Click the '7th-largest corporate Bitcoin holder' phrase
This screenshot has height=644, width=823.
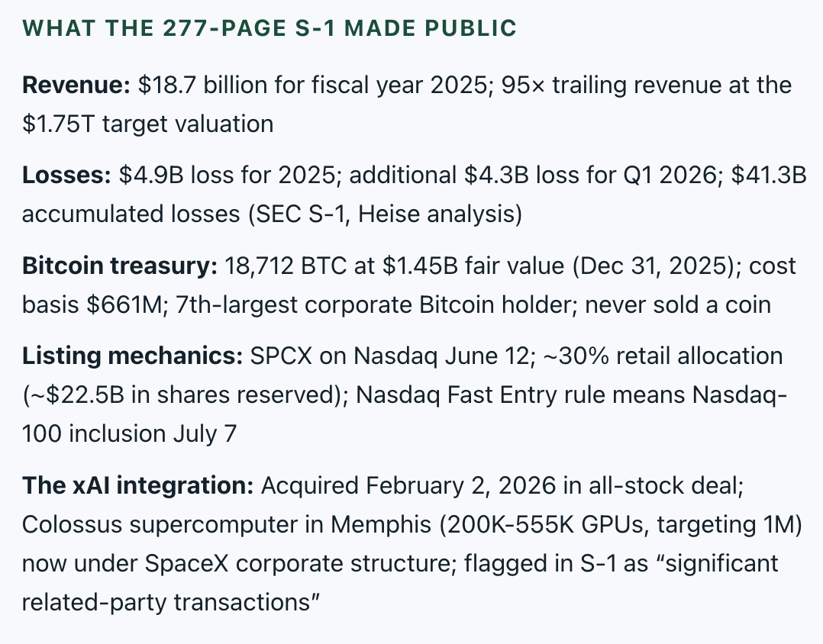[373, 304]
